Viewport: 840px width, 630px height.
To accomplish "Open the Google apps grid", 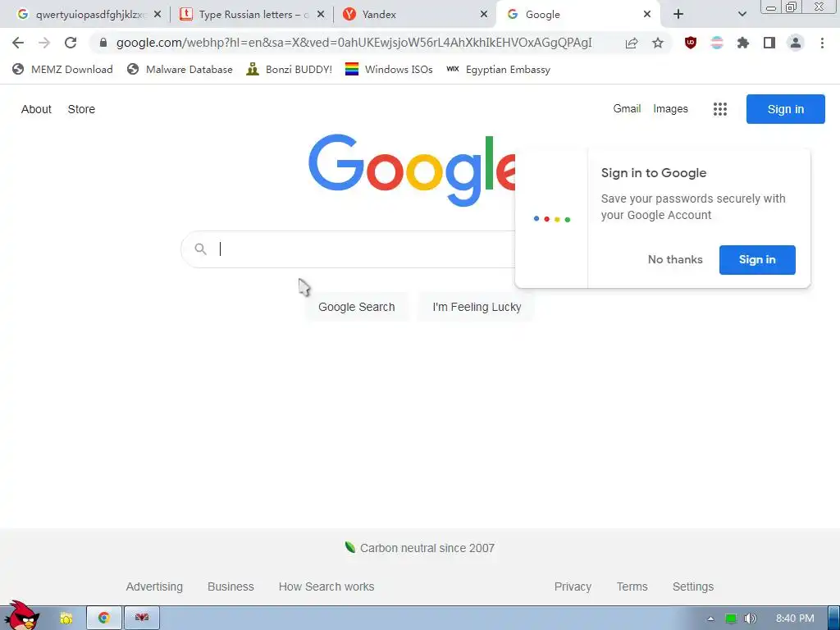I will pyautogui.click(x=720, y=109).
